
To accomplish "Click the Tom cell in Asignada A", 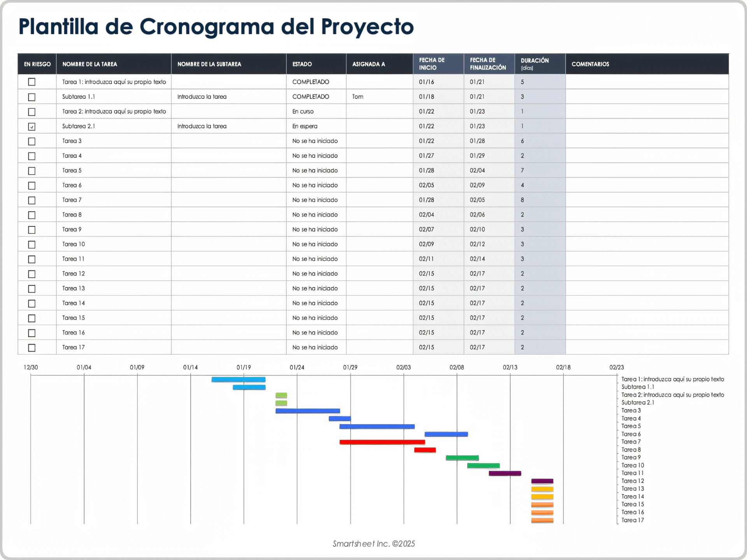I will [380, 97].
